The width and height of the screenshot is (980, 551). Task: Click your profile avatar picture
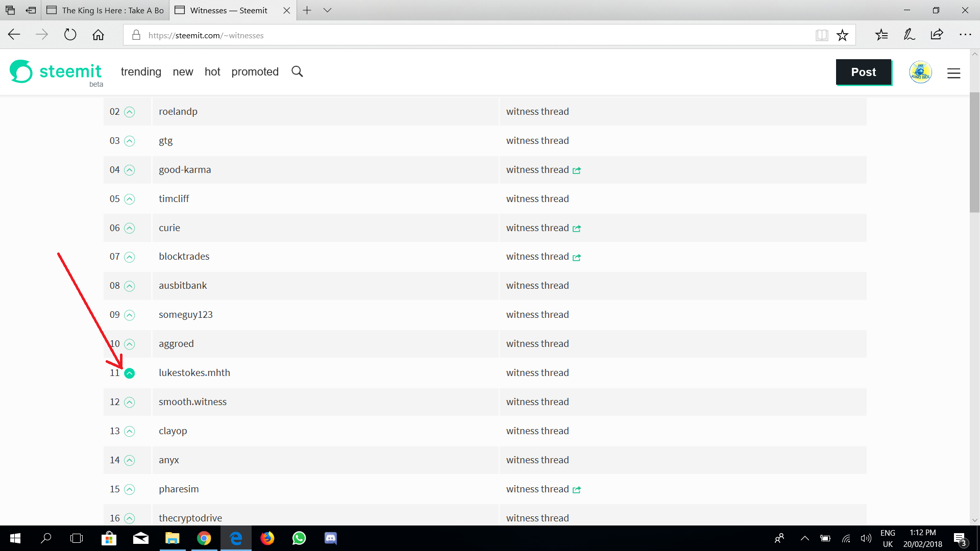coord(920,72)
